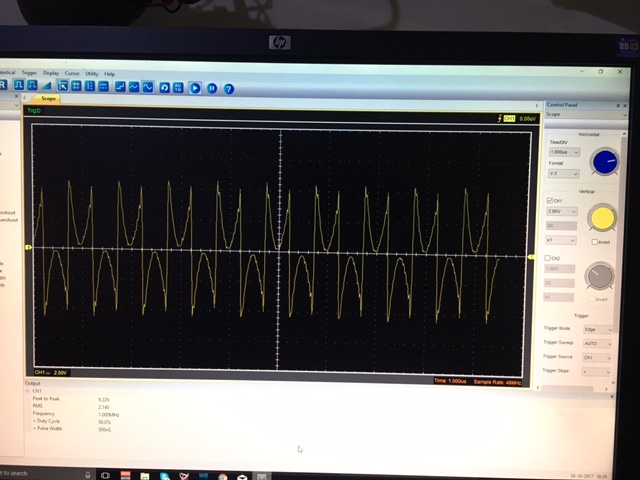Enable the CH2 channel checkbox
Viewport: 640px width, 480px height.
pos(547,258)
